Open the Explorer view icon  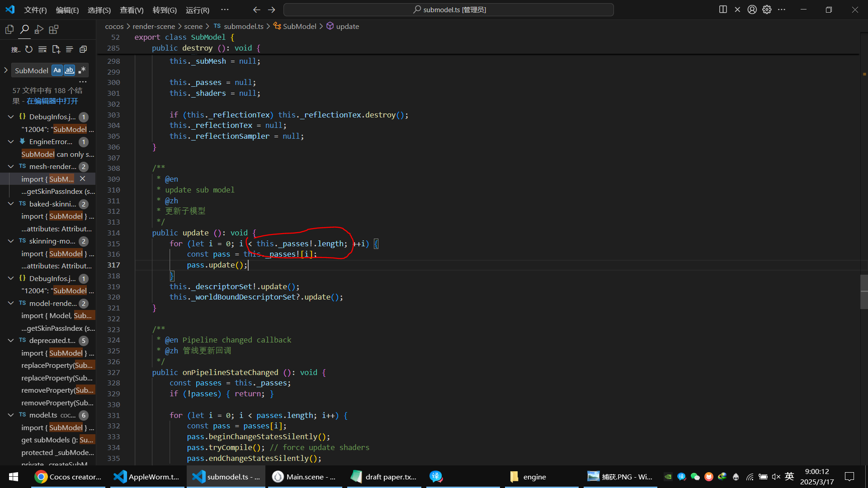[9, 30]
